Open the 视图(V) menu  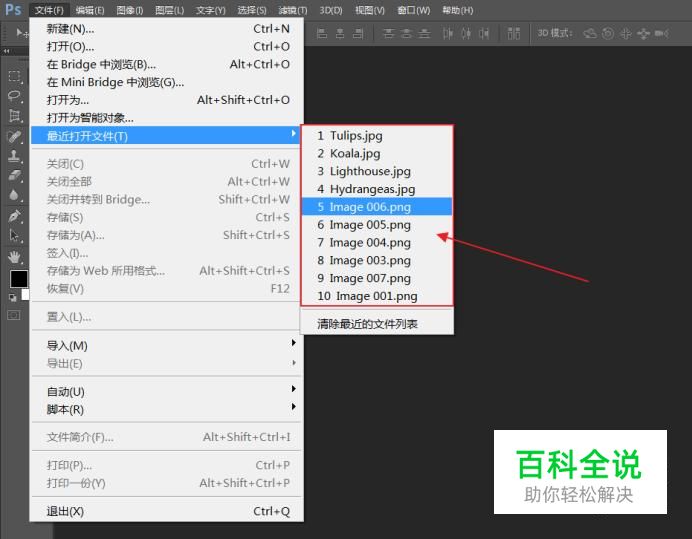coord(370,10)
